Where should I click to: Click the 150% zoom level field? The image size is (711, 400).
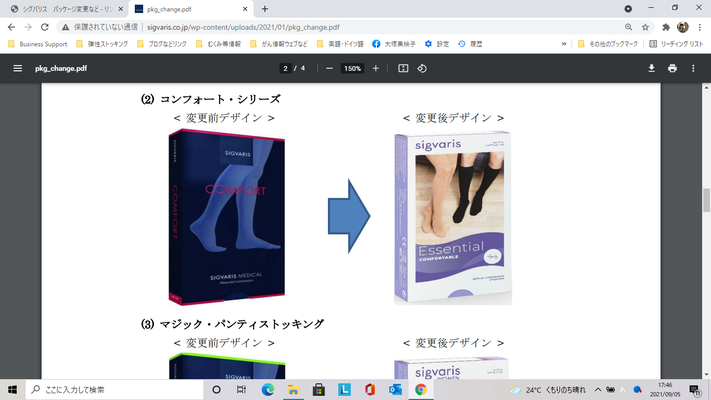[x=352, y=68]
